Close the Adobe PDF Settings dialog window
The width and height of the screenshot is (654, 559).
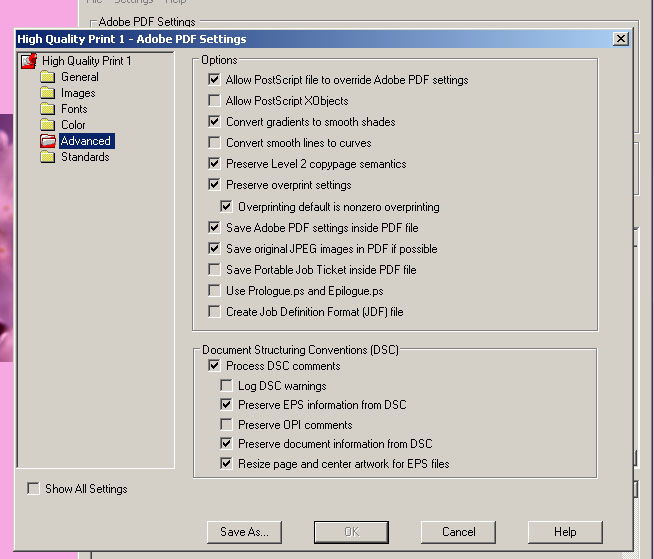coord(621,39)
